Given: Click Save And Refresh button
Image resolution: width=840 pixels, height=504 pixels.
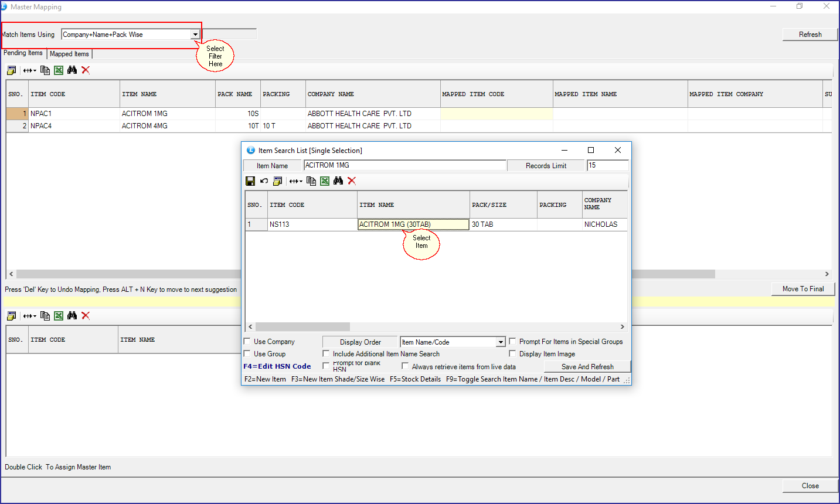Looking at the screenshot, I should click(587, 367).
